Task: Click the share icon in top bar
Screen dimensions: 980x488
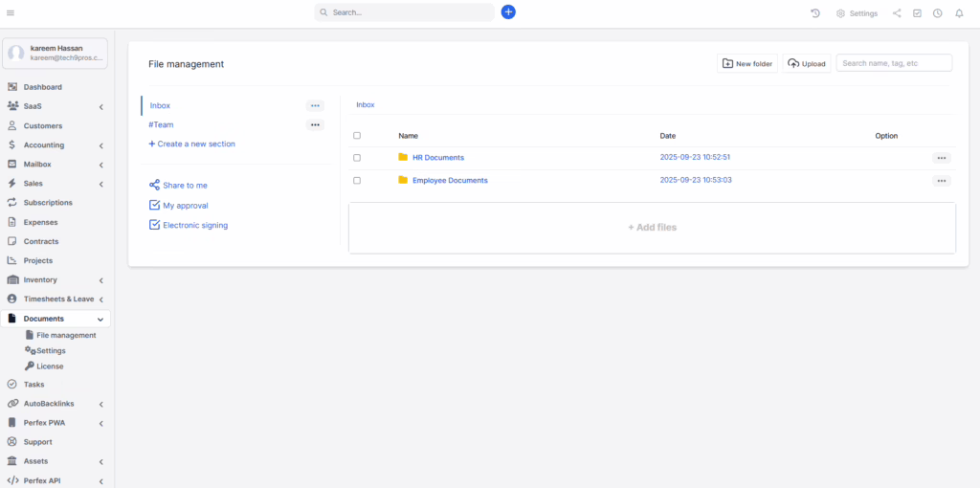Action: [x=897, y=13]
